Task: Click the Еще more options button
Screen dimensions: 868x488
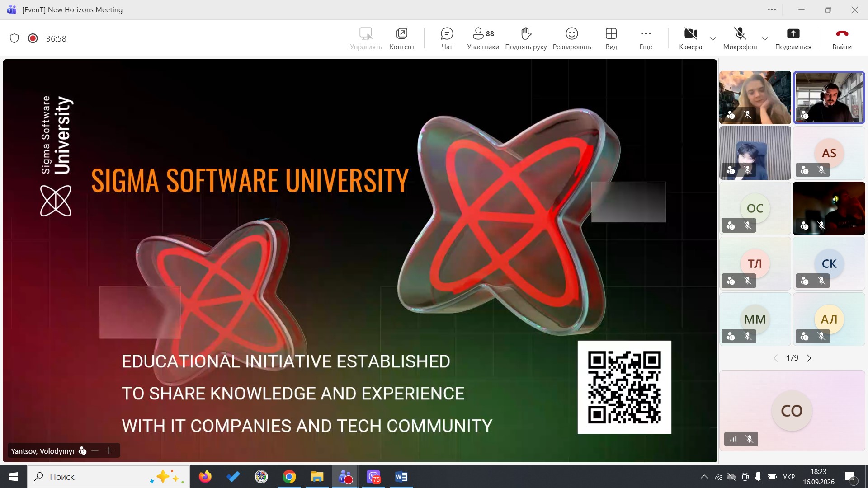Action: pos(646,38)
